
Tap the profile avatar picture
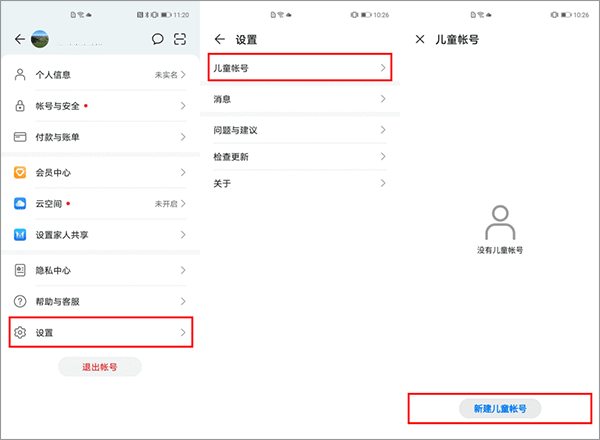point(41,39)
